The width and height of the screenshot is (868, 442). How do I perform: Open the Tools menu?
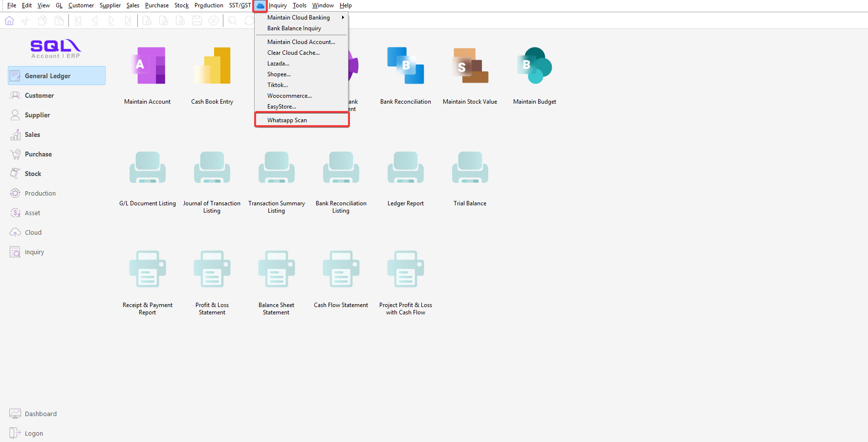pos(300,5)
